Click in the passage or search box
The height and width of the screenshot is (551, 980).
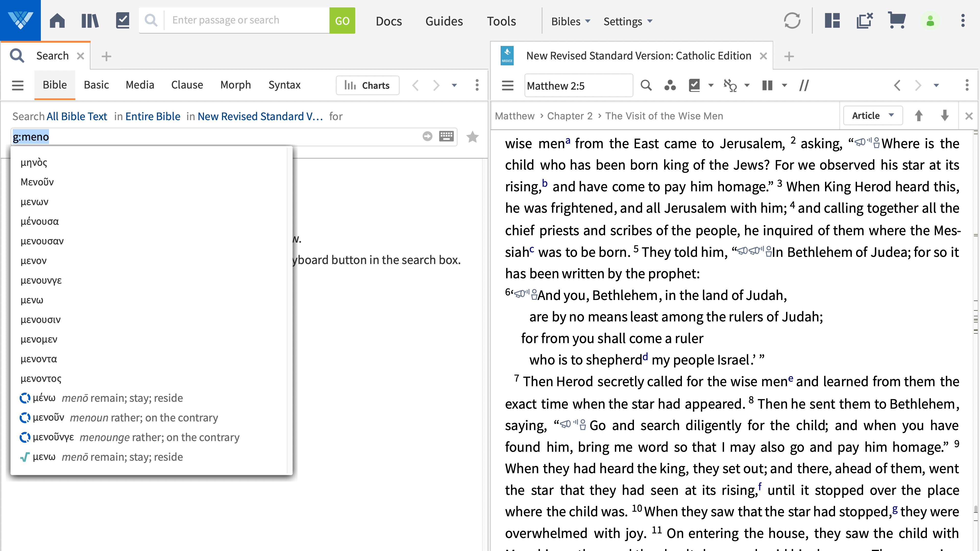(x=247, y=20)
